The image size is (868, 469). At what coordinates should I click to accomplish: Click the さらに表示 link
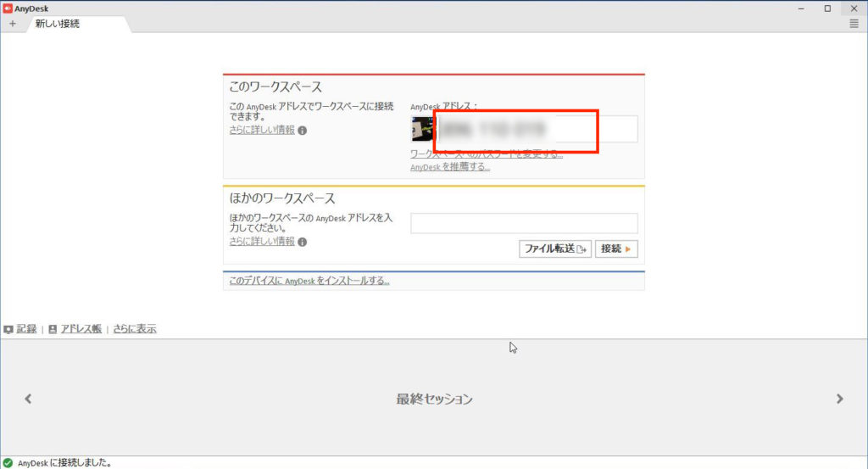[135, 329]
